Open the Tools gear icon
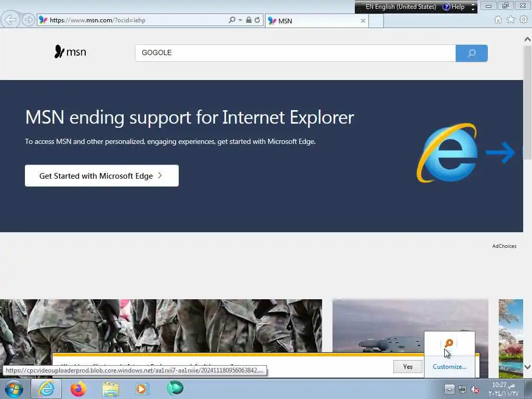The width and height of the screenshot is (532, 399). click(524, 20)
